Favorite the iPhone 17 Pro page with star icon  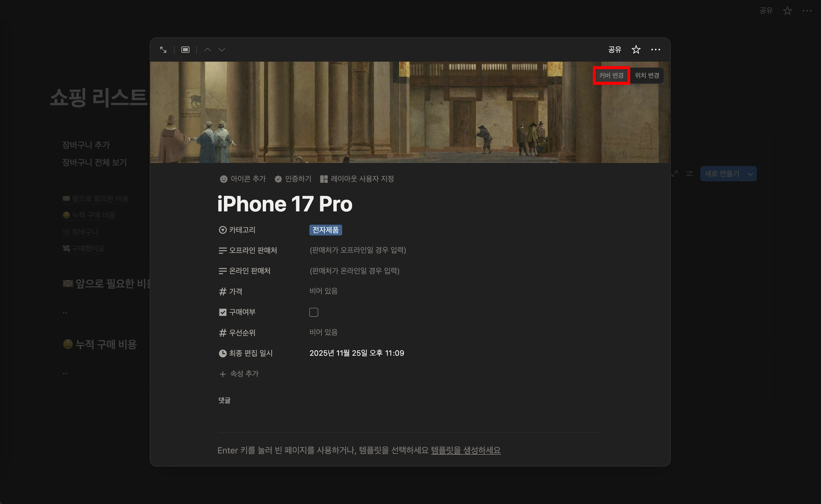pos(636,50)
